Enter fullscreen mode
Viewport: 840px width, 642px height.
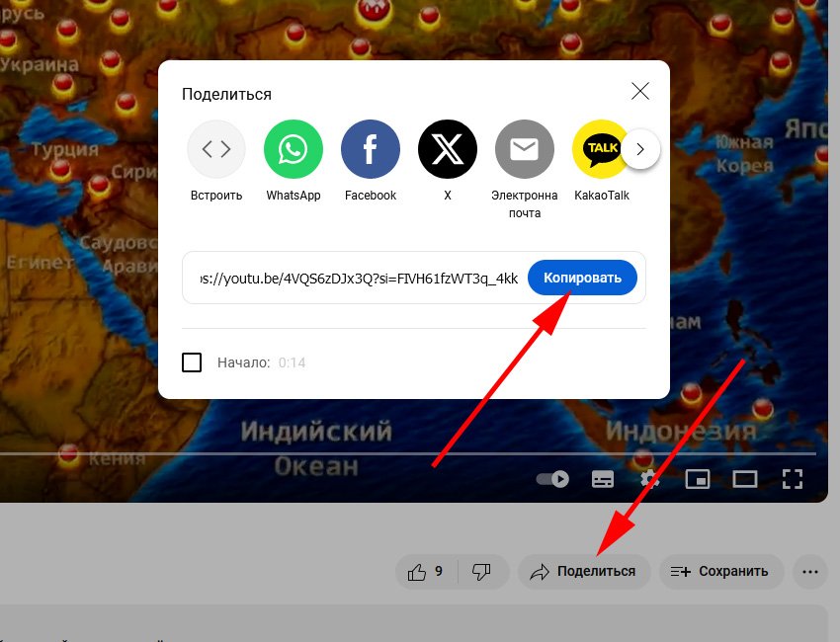click(x=792, y=479)
